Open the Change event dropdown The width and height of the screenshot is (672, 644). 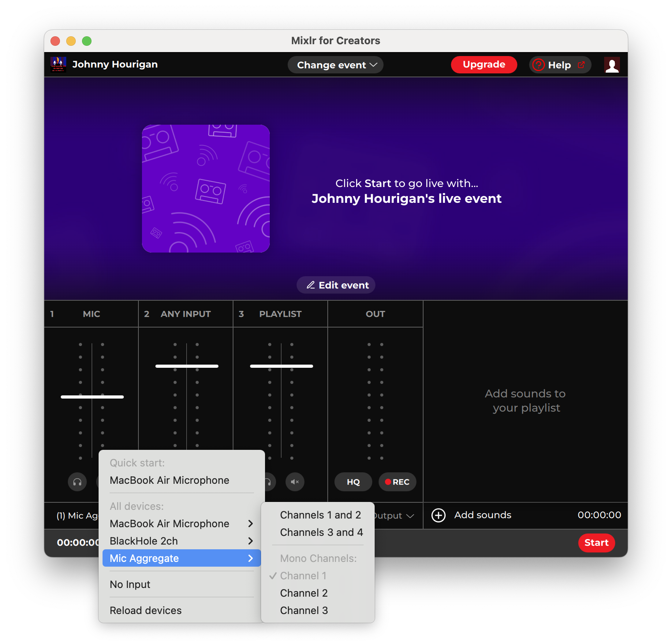[336, 65]
